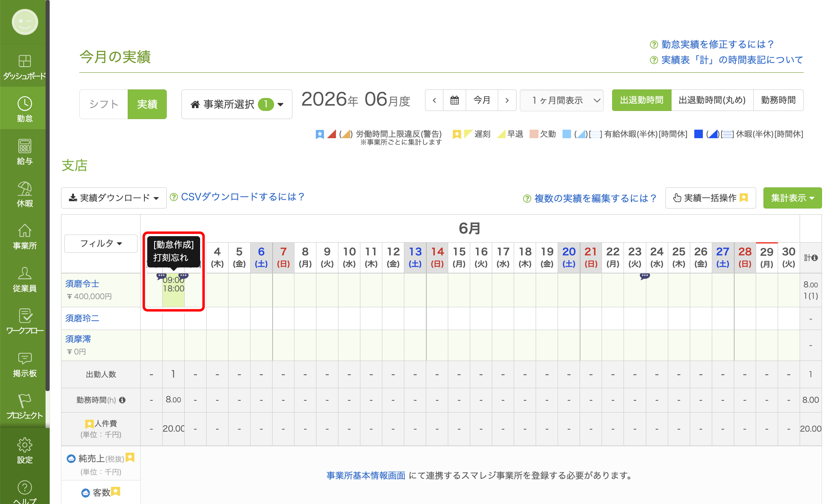The height and width of the screenshot is (504, 833).
Task: Click the comment bubble icon on day 23
Action: pyautogui.click(x=645, y=276)
